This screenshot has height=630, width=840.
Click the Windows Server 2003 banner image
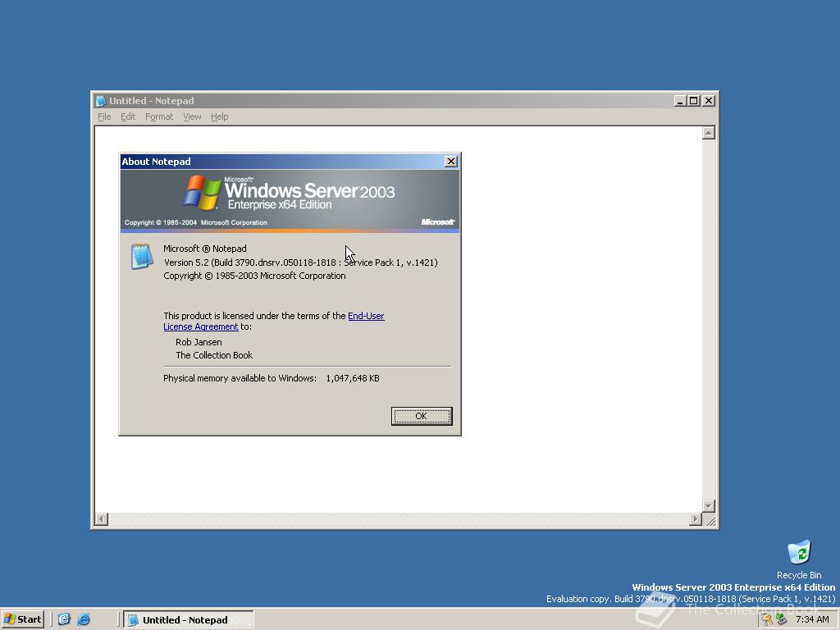click(290, 201)
